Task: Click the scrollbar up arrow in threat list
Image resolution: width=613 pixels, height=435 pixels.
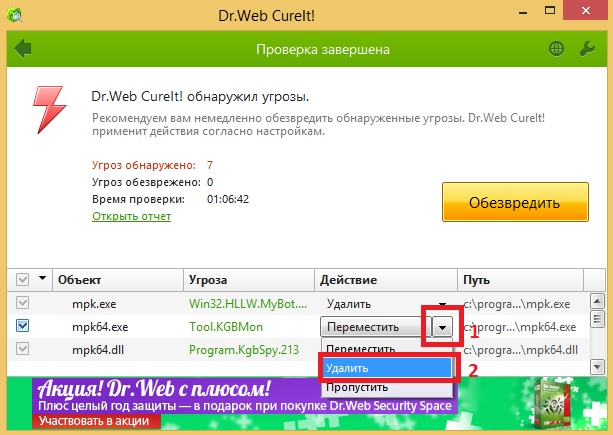Action: click(597, 301)
